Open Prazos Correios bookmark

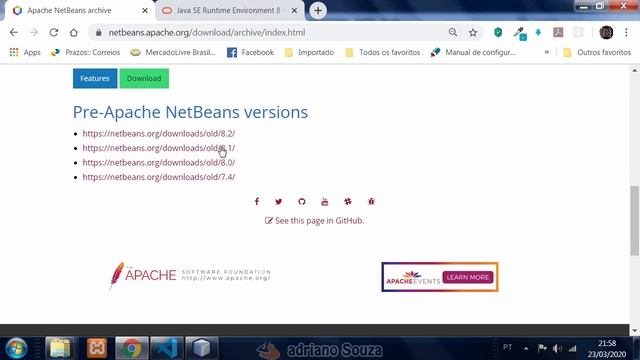(x=85, y=52)
